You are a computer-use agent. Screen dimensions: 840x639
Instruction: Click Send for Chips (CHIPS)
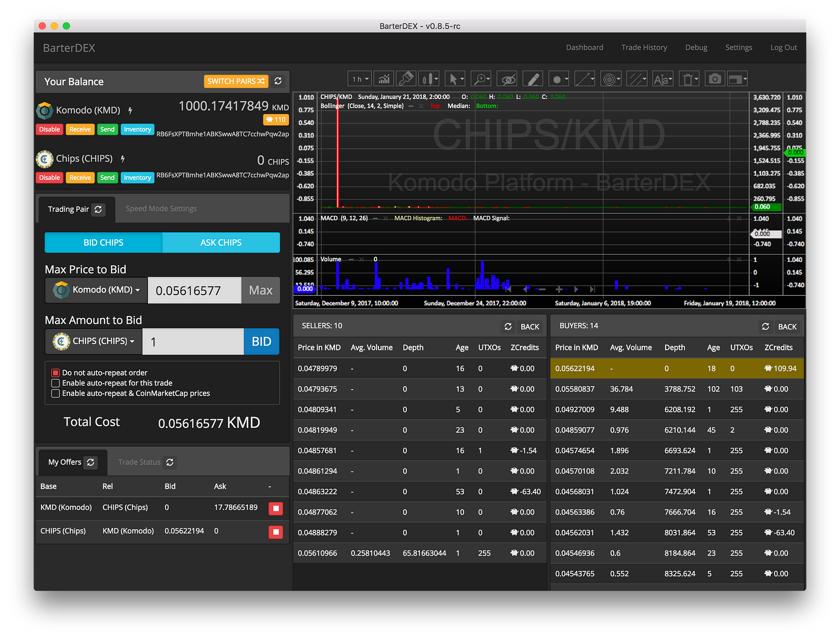(x=107, y=177)
